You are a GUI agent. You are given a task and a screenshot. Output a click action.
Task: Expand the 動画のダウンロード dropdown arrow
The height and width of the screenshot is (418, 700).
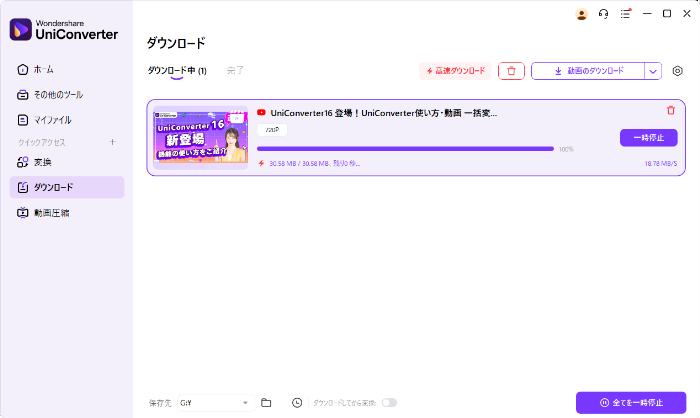tap(653, 71)
